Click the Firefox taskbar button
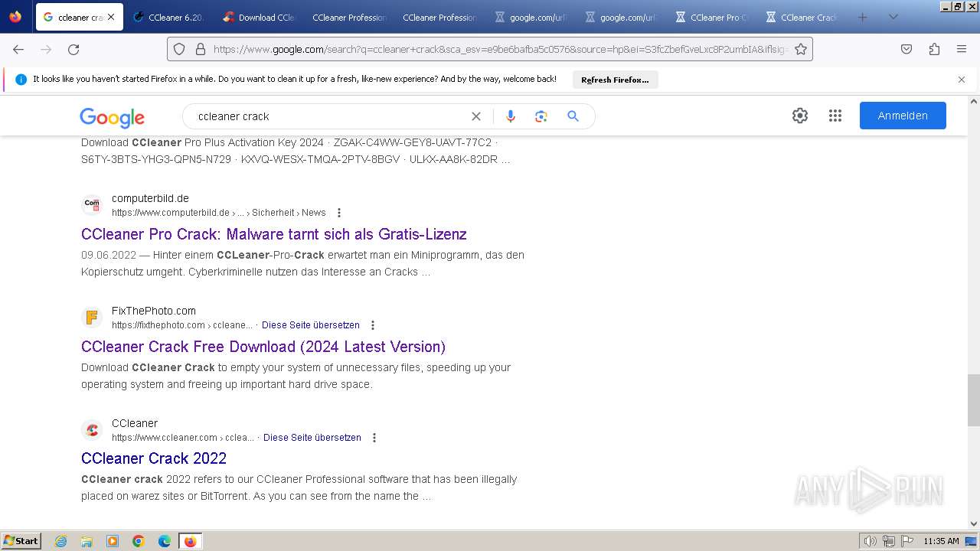 coord(190,541)
